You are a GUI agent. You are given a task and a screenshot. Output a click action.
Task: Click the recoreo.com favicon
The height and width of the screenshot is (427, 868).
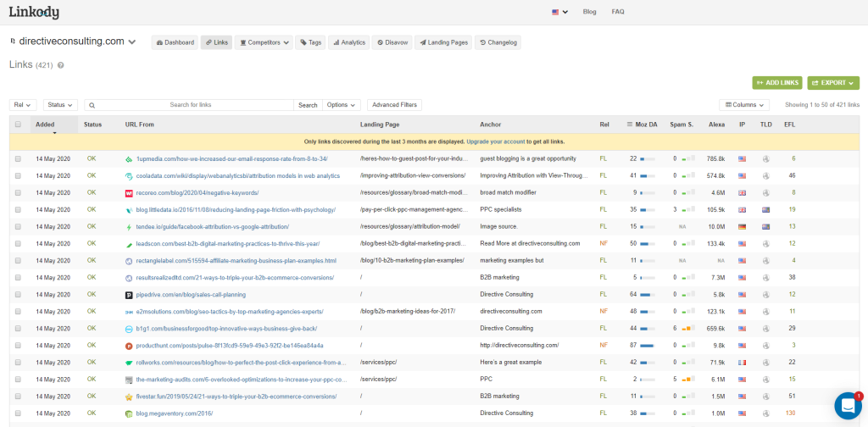(129, 193)
